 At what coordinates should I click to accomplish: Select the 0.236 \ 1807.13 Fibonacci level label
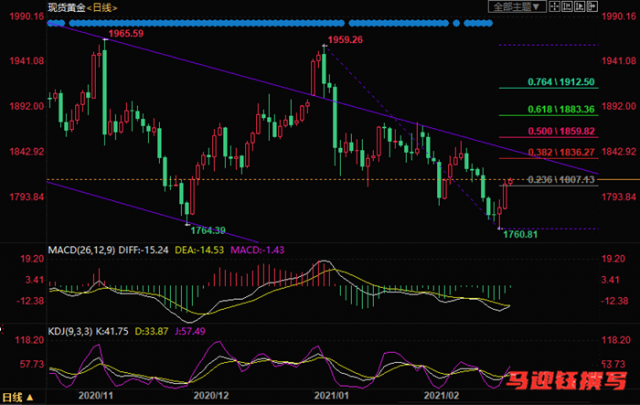(x=561, y=180)
